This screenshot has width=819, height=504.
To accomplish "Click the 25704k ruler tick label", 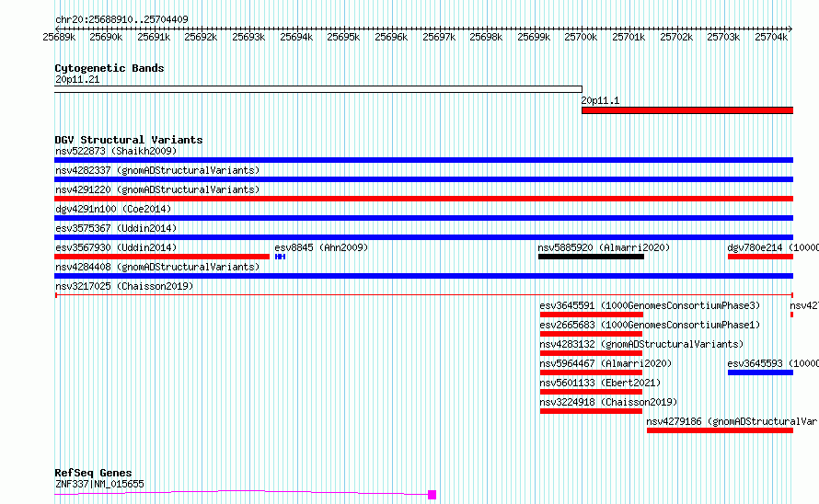I will pyautogui.click(x=771, y=37).
